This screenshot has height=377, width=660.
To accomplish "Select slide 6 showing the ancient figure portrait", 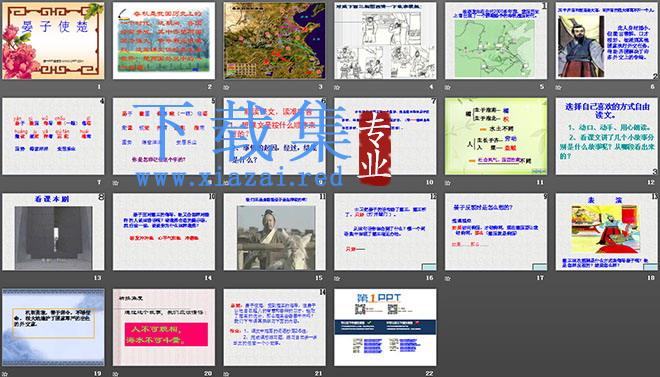I will 607,41.
